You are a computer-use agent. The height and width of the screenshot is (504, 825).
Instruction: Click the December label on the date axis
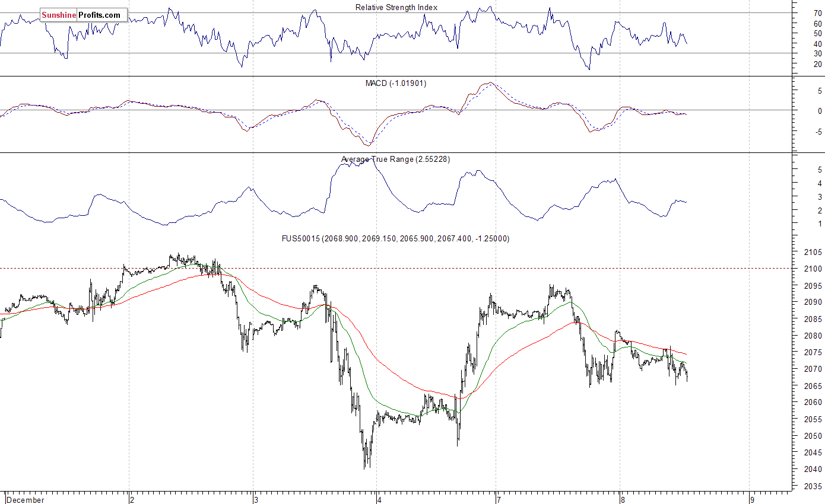tap(26, 500)
